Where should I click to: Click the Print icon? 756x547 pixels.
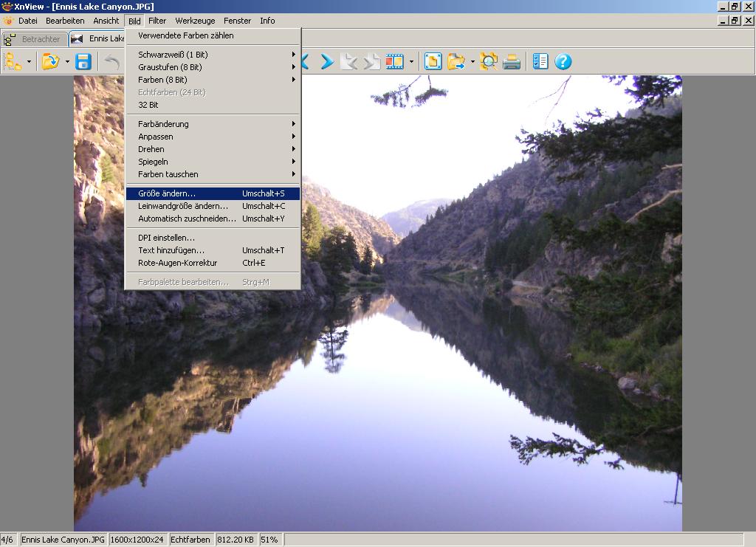click(x=512, y=62)
